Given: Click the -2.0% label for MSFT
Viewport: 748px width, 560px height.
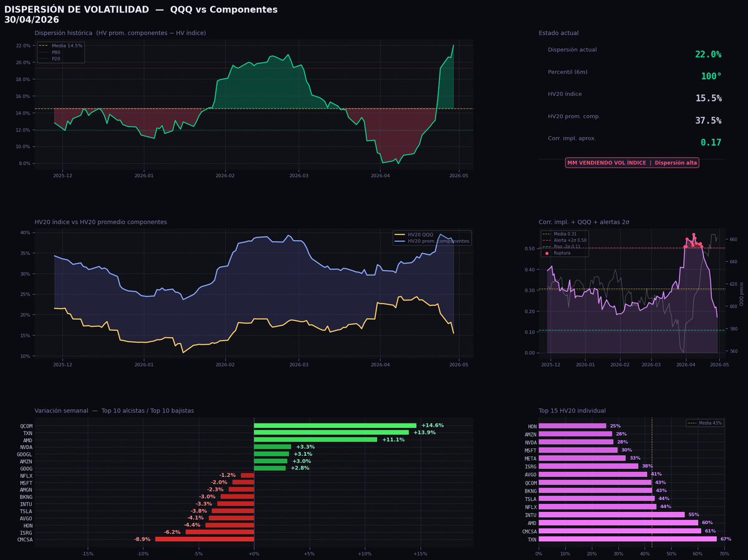Looking at the screenshot, I should coord(219,483).
